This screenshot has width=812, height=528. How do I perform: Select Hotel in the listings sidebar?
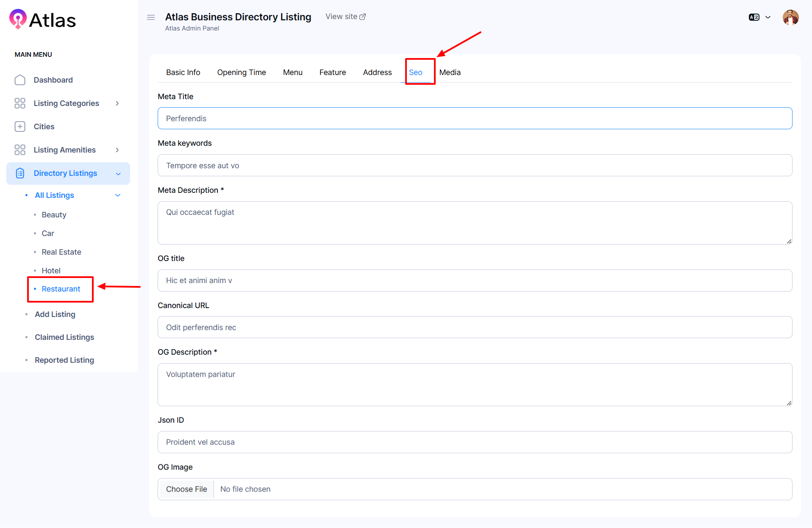(51, 270)
